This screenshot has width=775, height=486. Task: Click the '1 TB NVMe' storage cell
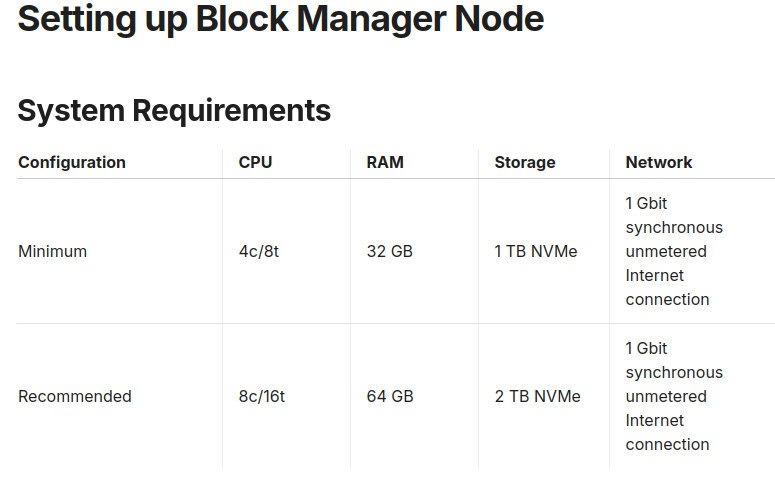coord(535,251)
